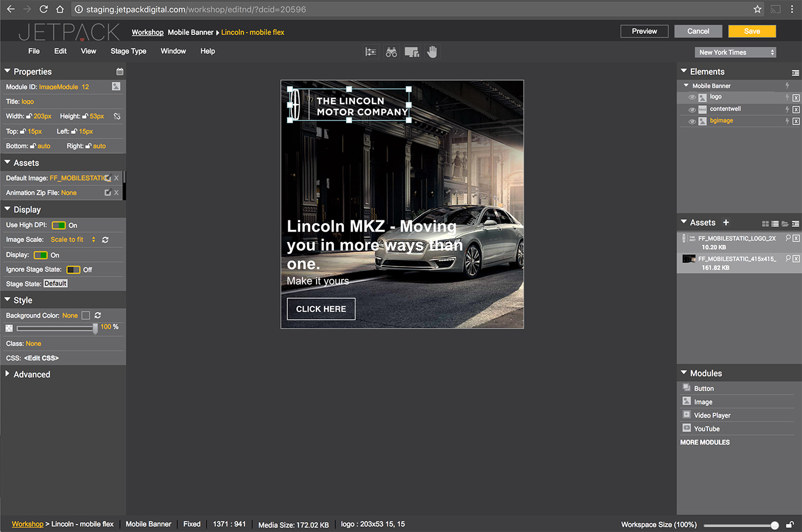
Task: Click the binoculars find icon
Action: [x=391, y=52]
